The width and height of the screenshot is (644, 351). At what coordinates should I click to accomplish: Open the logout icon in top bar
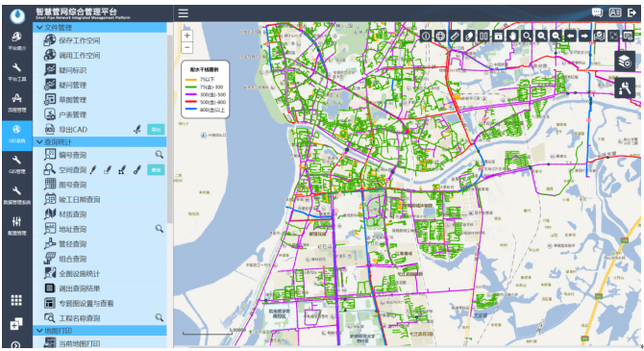coord(632,13)
